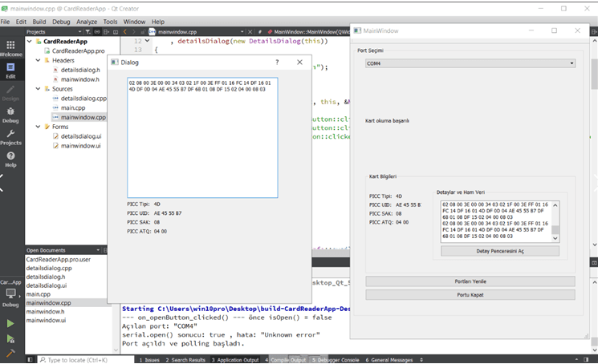This screenshot has width=598, height=364.
Task: Open the kit selector monitor icon
Action: point(10,293)
